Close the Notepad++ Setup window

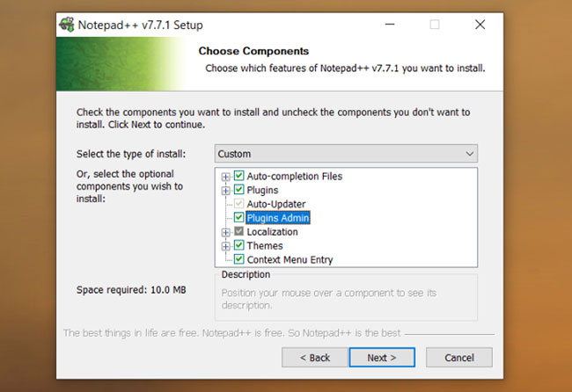[480, 25]
